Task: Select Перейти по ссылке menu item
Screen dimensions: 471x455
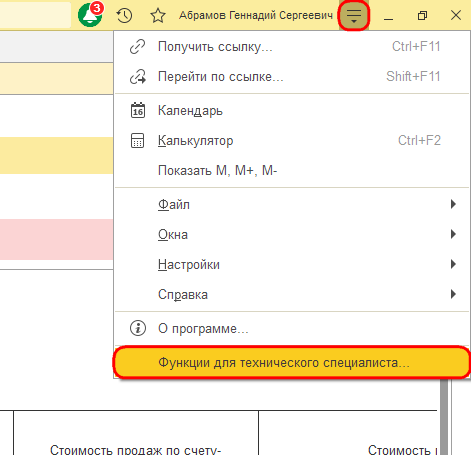Action: coord(292,77)
